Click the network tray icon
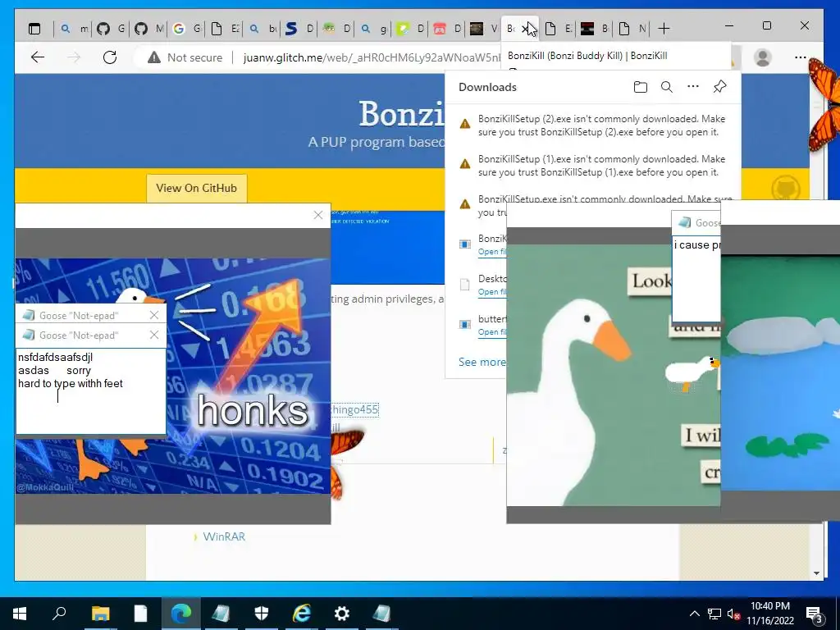Image resolution: width=840 pixels, height=630 pixels. (714, 614)
